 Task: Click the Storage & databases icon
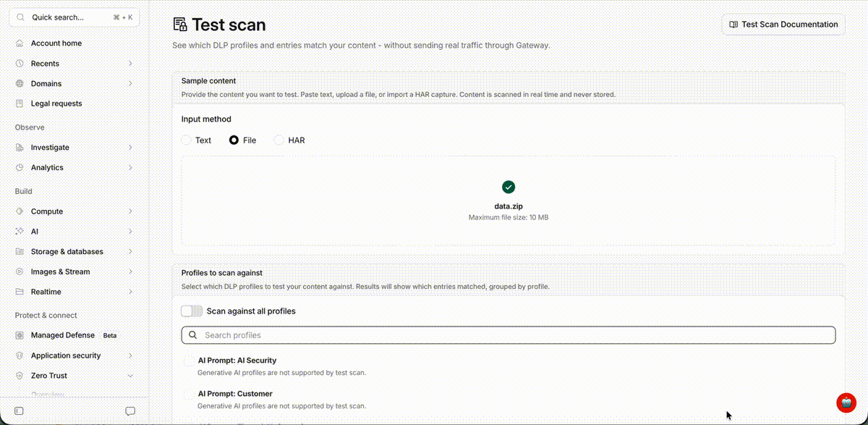click(x=20, y=252)
